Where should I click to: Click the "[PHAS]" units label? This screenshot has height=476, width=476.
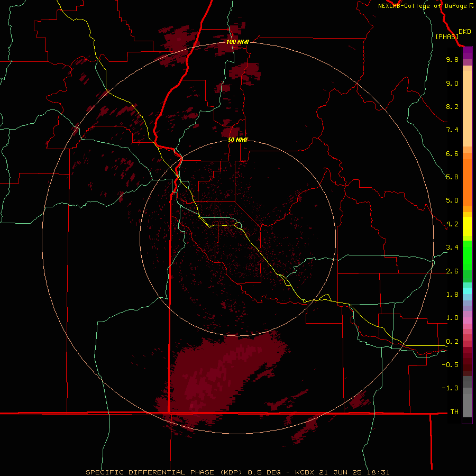point(447,37)
